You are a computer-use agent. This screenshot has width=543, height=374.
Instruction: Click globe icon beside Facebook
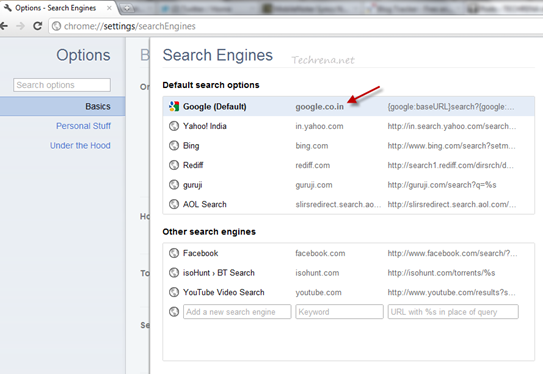tap(174, 253)
